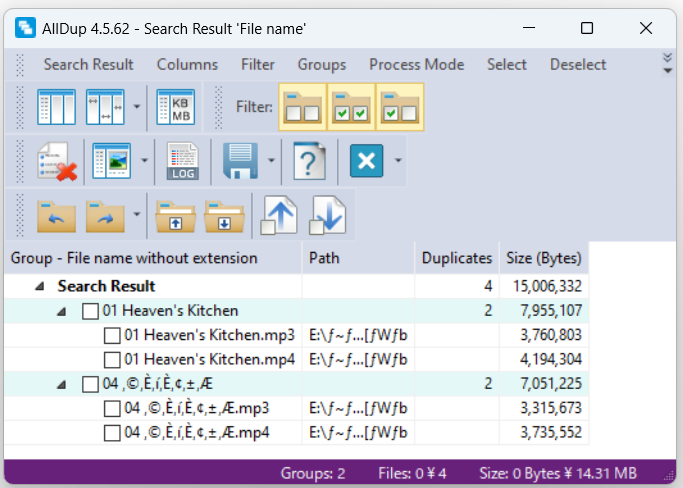Sort by the Path column header
Screen dimensions: 683x488
click(358, 258)
